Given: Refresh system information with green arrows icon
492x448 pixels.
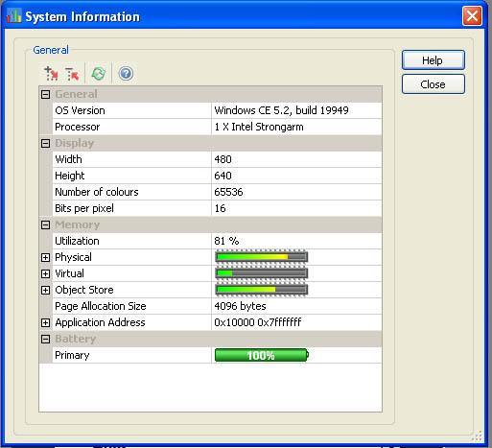Looking at the screenshot, I should (99, 74).
